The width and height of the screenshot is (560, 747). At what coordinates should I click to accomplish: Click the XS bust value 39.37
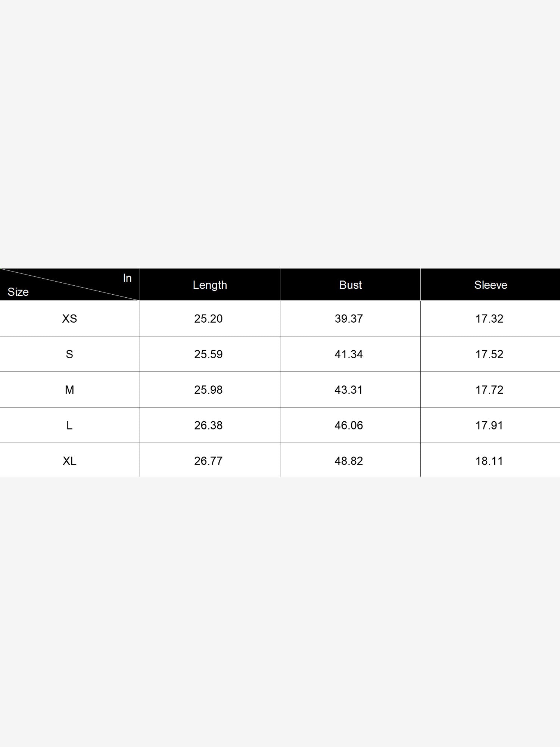point(349,319)
